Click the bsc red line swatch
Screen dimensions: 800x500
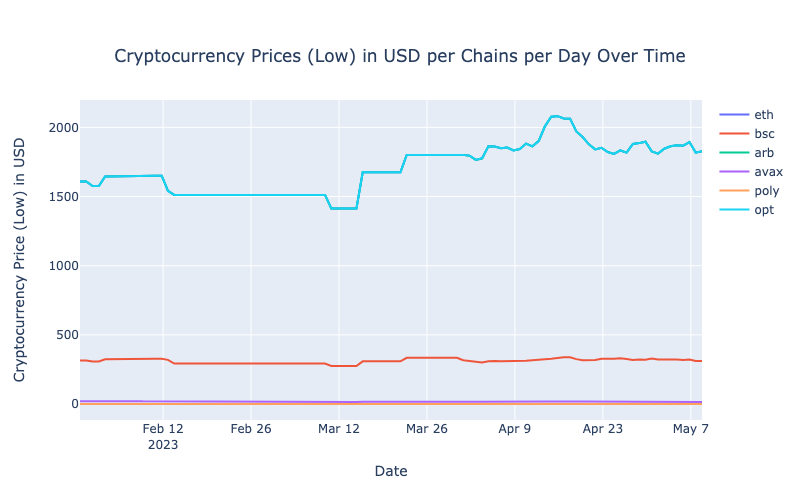(734, 134)
